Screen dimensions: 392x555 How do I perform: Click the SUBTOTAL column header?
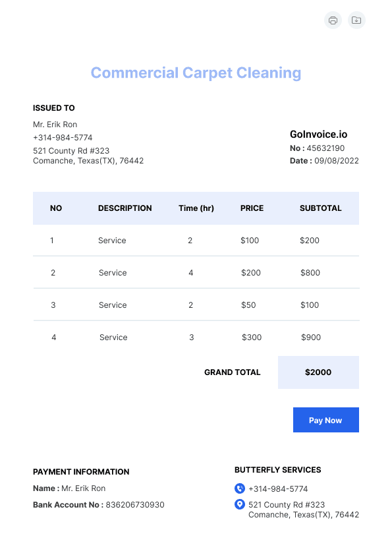(321, 208)
